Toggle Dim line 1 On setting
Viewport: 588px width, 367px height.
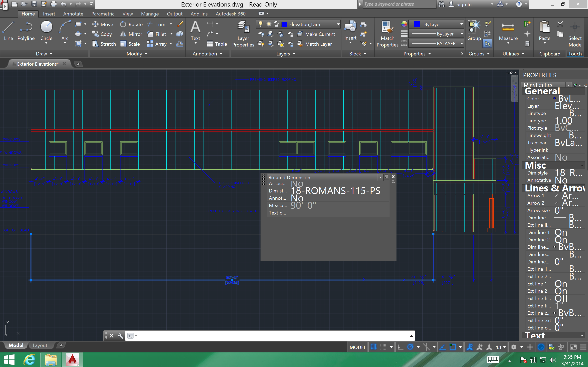567,232
